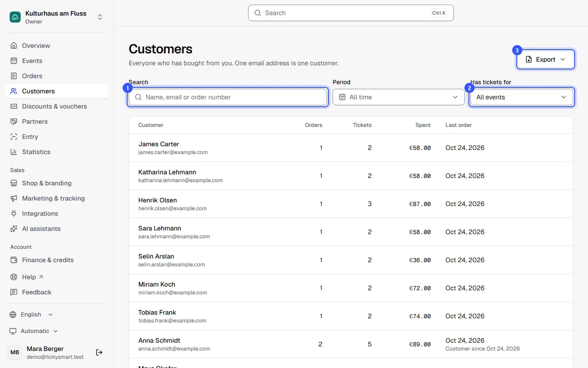
Task: Click the Entry scan icon
Action: 14,137
